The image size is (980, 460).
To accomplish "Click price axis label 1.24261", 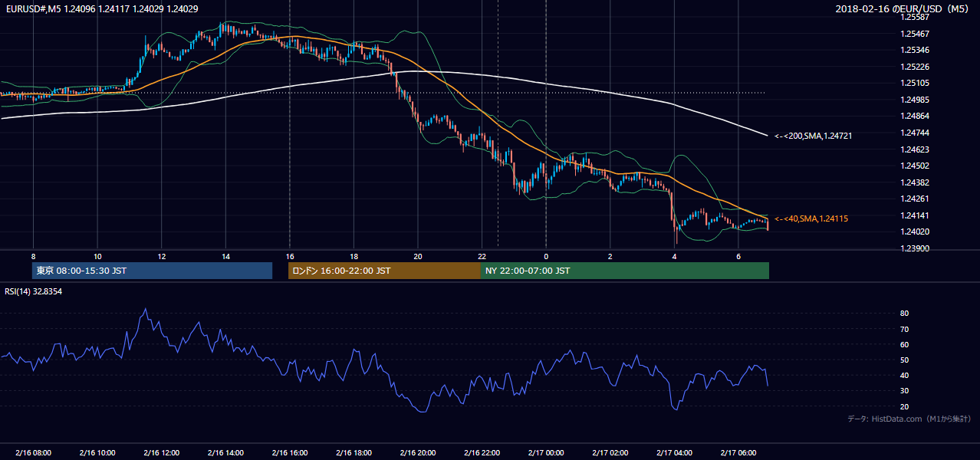I will click(x=915, y=199).
